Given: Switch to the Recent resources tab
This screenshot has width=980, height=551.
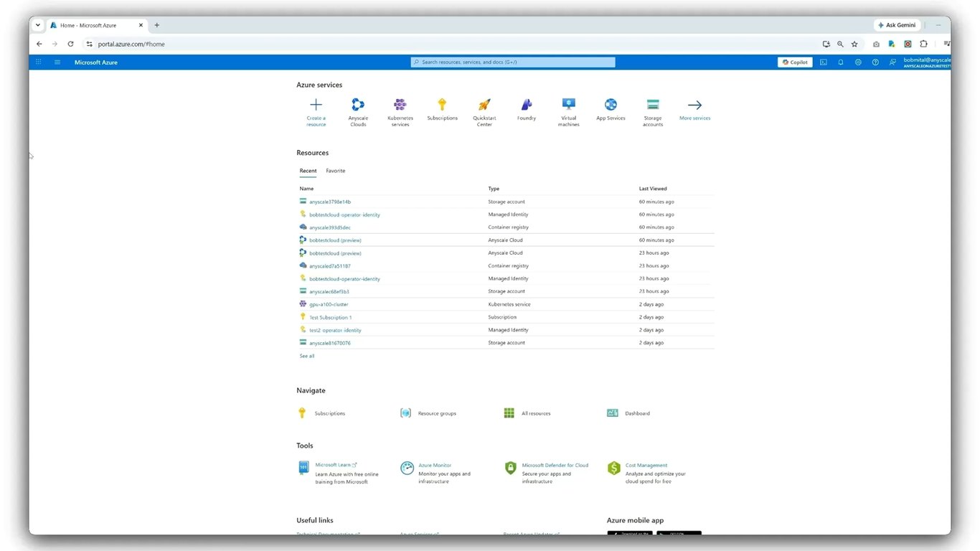Looking at the screenshot, I should coord(308,171).
